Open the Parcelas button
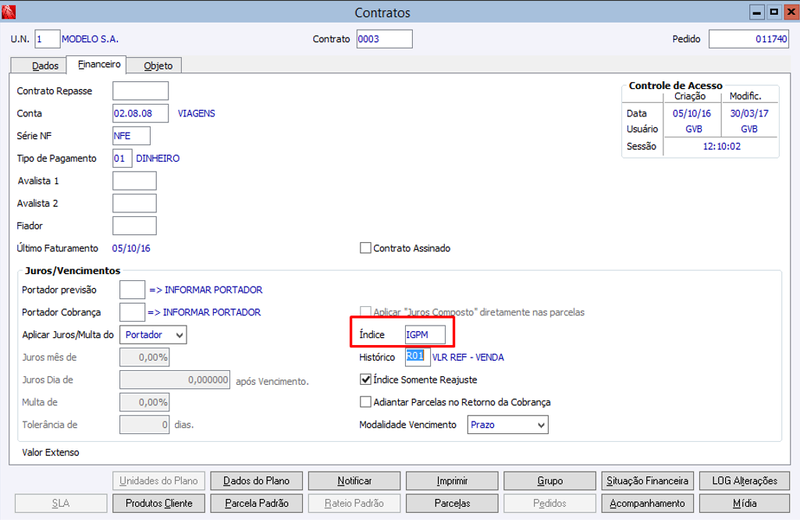Screen dimensions: 800x520 point(452,503)
